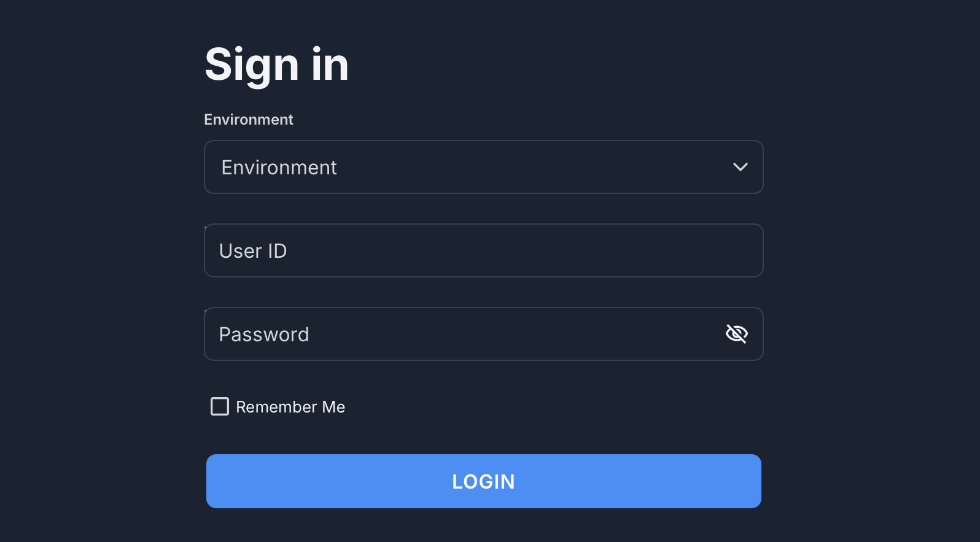Image resolution: width=980 pixels, height=542 pixels.
Task: Show the password using the eye-slash icon
Action: tap(736, 334)
